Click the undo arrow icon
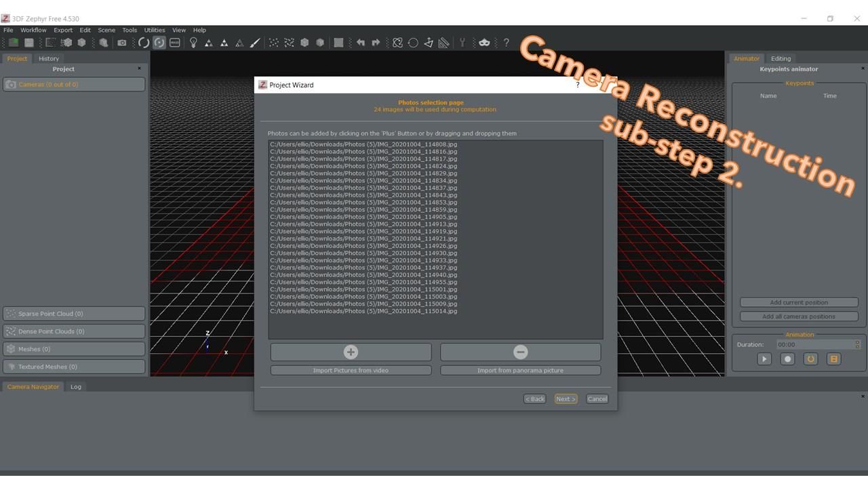Image resolution: width=868 pixels, height=488 pixels. coord(360,42)
